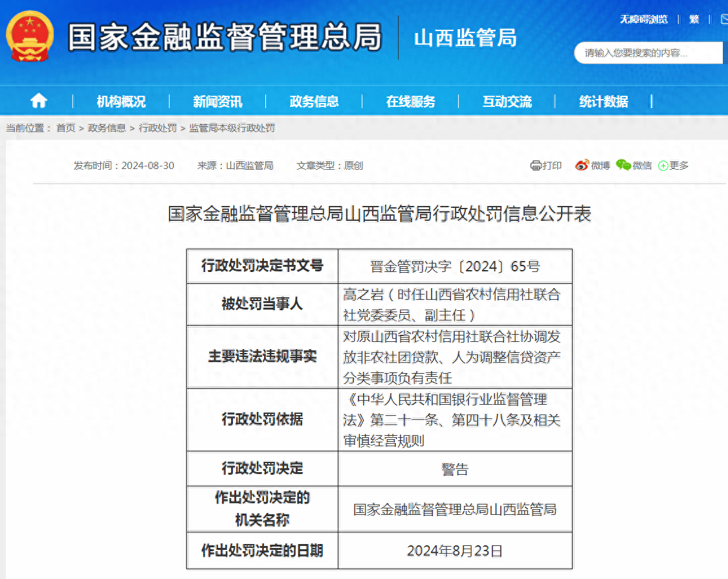Click the 微博 share label
Image resolution: width=728 pixels, height=579 pixels.
point(601,165)
